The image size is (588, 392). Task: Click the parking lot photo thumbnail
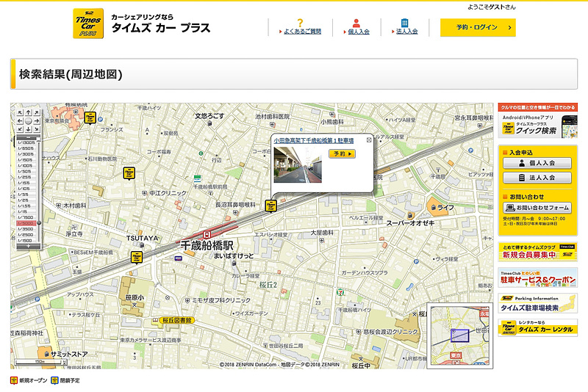pyautogui.click(x=298, y=165)
